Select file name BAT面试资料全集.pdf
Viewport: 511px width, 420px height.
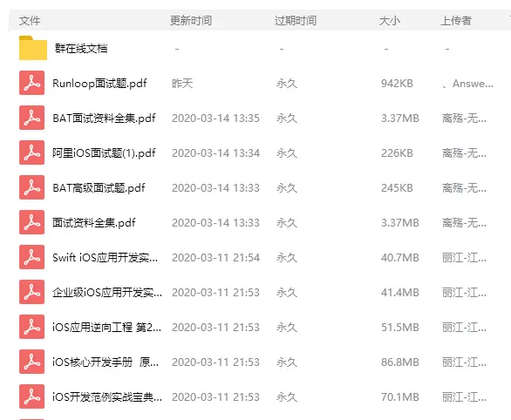click(104, 119)
